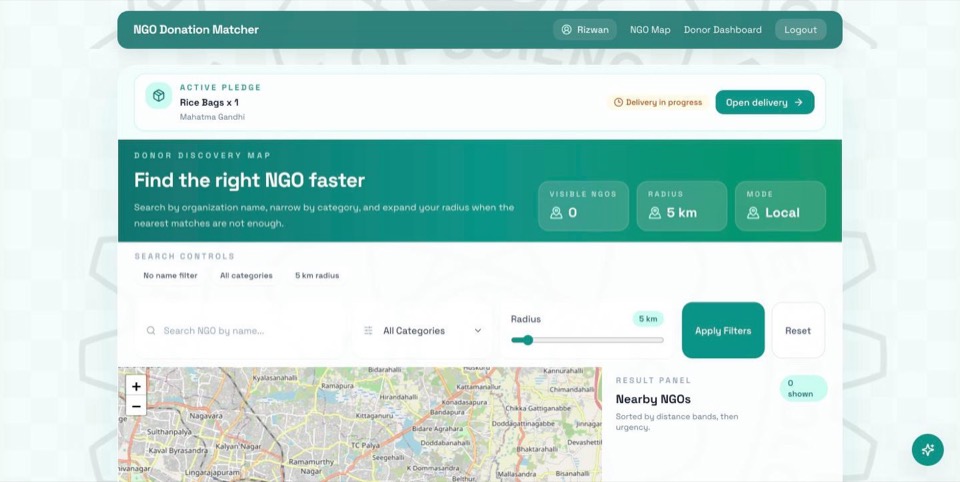The image size is (960, 482).
Task: Click the 0 shown results badge
Action: 803,388
